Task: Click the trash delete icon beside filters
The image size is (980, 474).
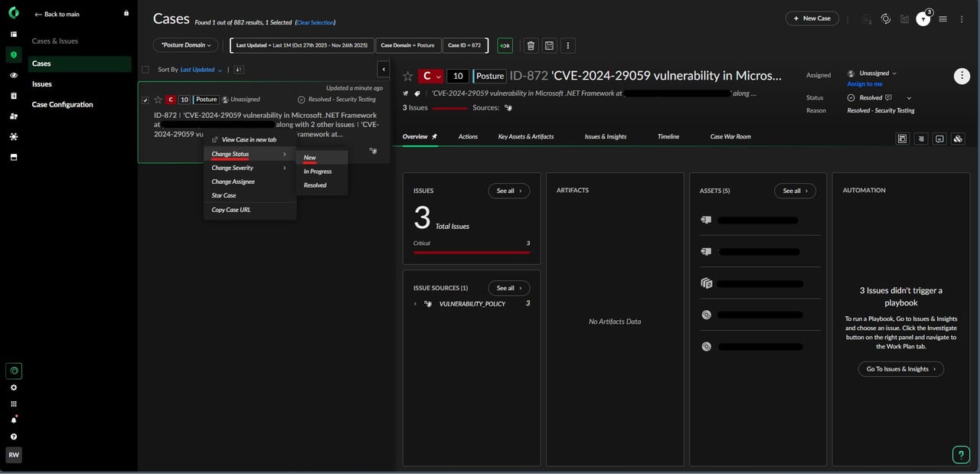Action: 531,46
